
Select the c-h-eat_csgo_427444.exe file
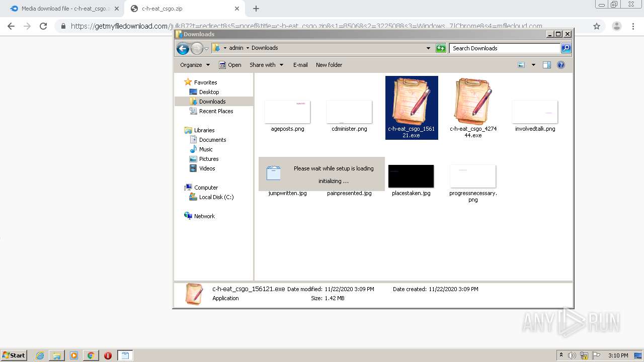point(473,108)
